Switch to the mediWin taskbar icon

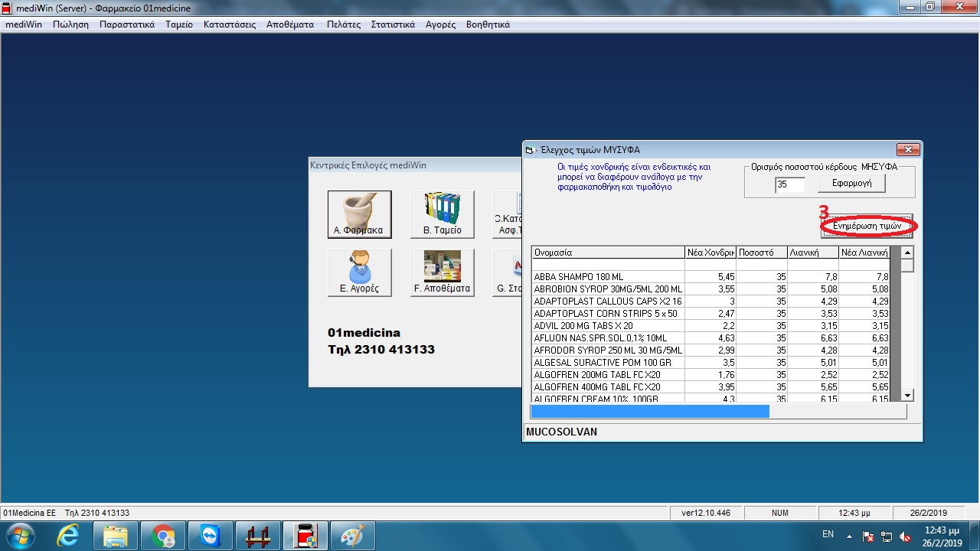click(x=305, y=536)
